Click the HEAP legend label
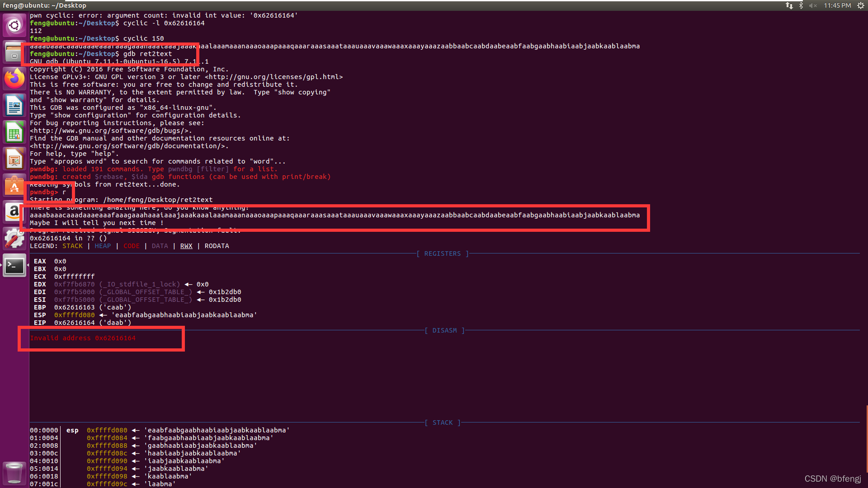Image resolution: width=868 pixels, height=488 pixels. [x=103, y=246]
